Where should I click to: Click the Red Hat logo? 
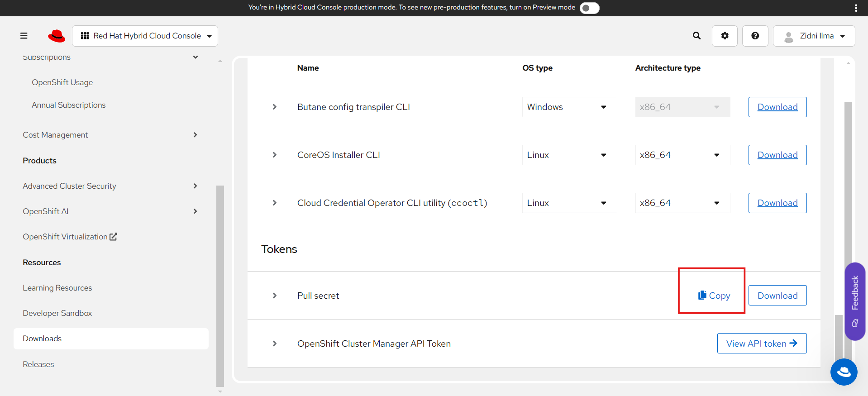pos(57,36)
